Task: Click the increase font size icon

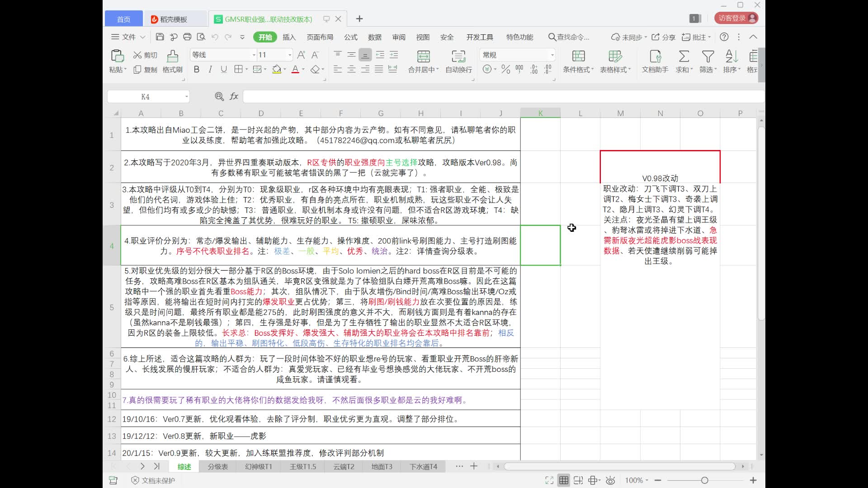Action: 301,55
